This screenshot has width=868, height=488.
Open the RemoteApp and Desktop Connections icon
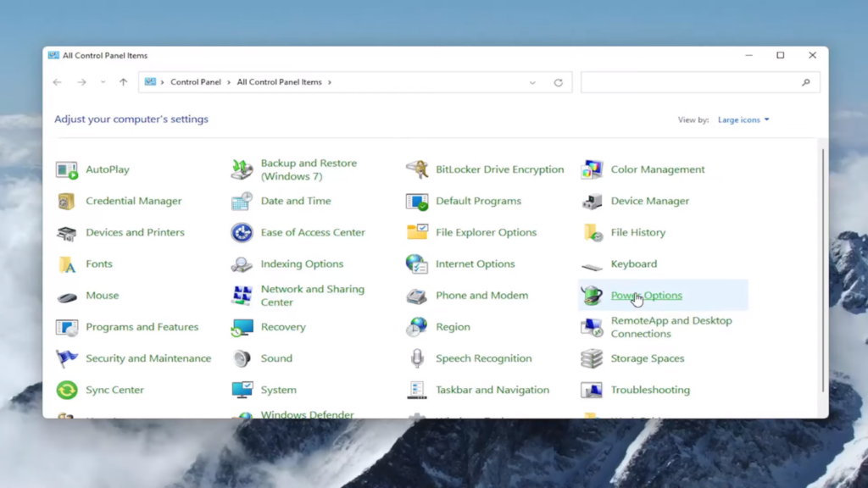(x=592, y=328)
